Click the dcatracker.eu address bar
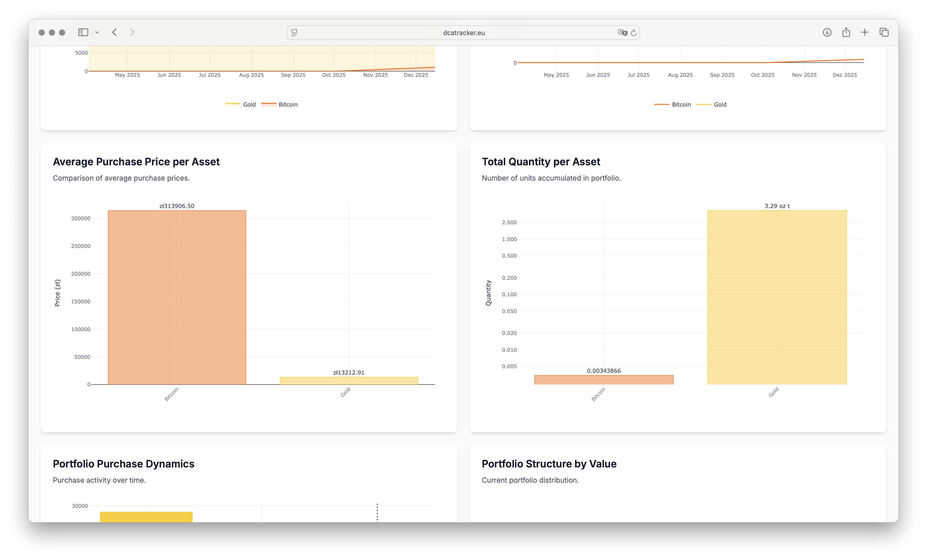 pos(463,32)
